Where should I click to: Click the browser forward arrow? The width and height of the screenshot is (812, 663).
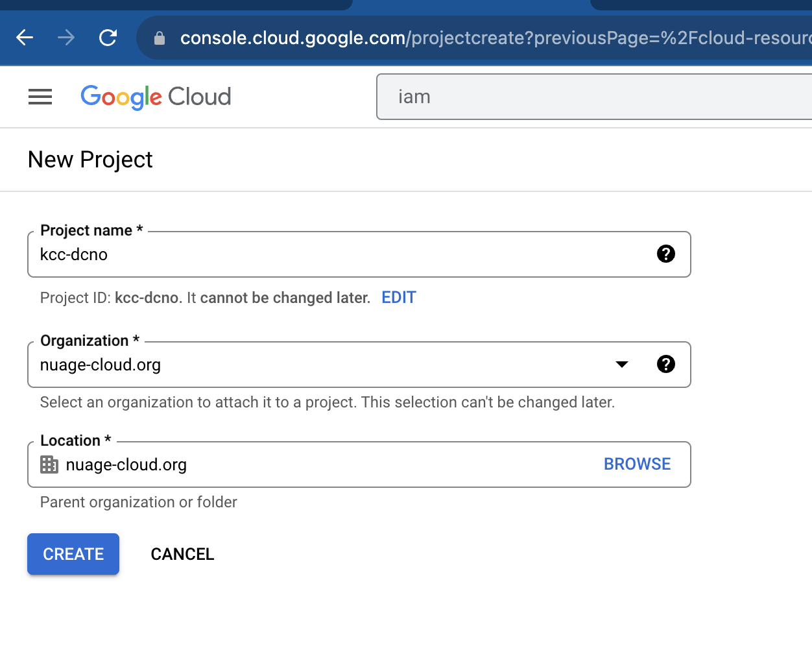point(66,38)
